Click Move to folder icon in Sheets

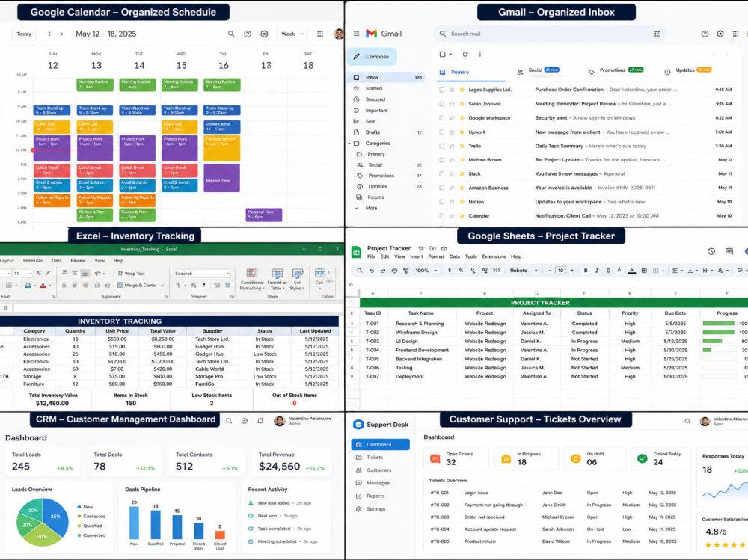coord(432,248)
